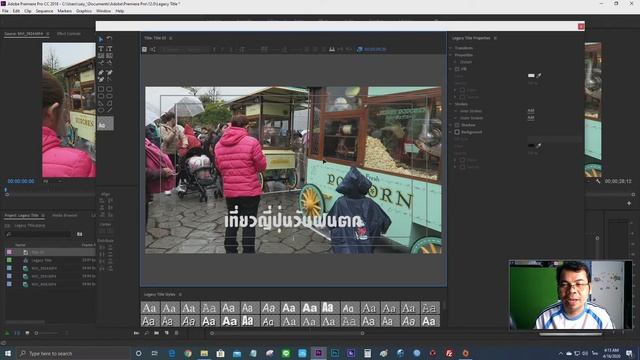
Task: Add Inner Strokes via Add link
Action: (x=531, y=111)
